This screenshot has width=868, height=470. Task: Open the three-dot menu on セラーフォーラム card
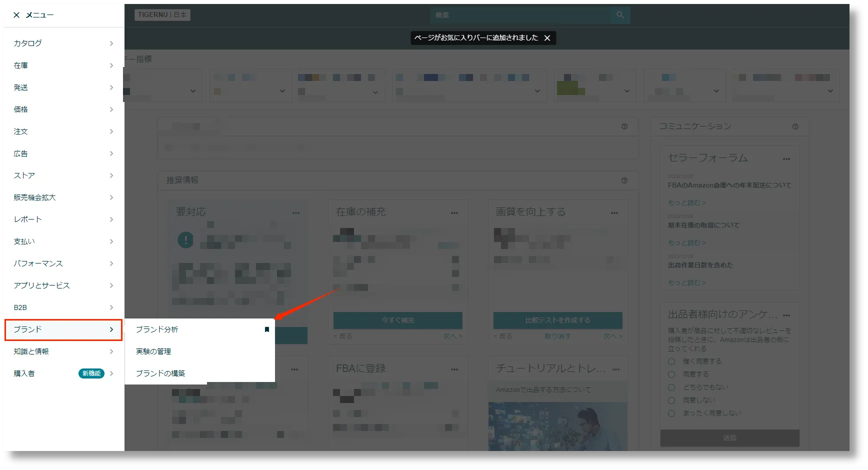pos(786,159)
